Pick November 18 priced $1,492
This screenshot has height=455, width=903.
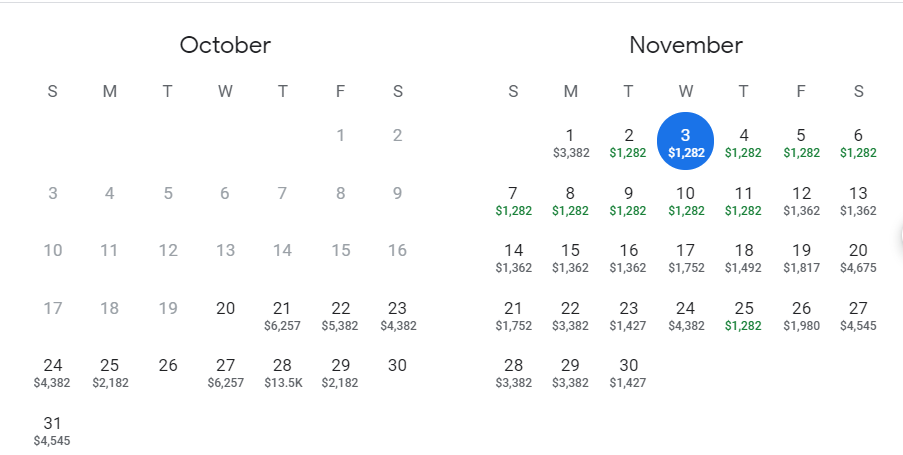click(x=743, y=257)
